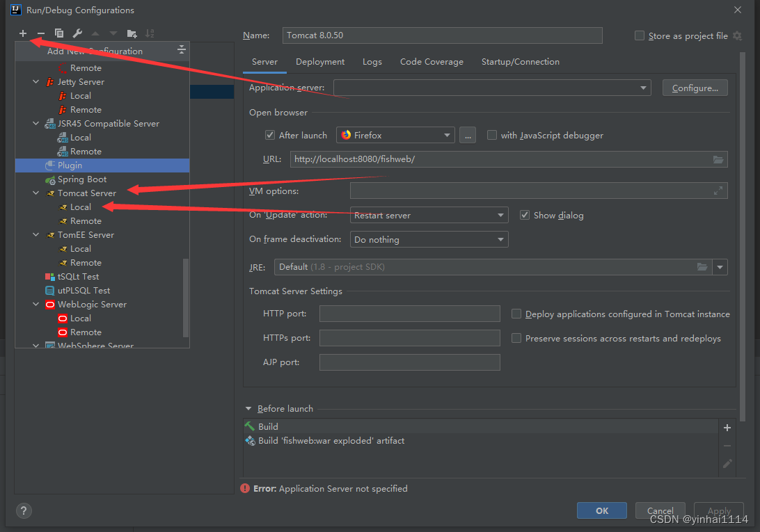Screen dimensions: 760x532
Task: Select Remote under JSR45 Compatible Server
Action: pyautogui.click(x=102, y=152)
